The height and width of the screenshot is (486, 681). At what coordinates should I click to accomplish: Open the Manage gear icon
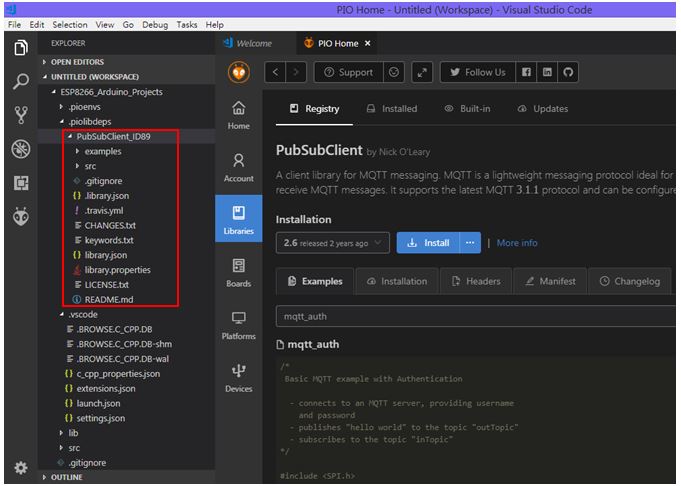click(x=21, y=467)
